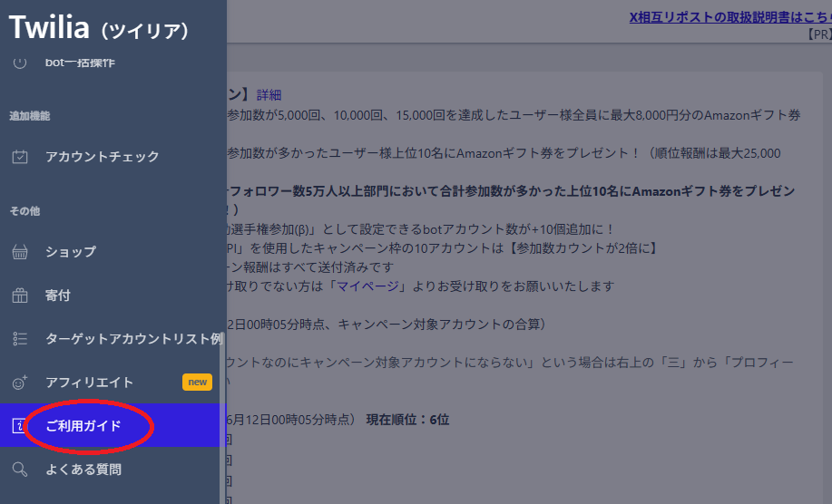The width and height of the screenshot is (832, 504).
Task: Click the magnifier icon for よくある質問
Action: pos(20,469)
